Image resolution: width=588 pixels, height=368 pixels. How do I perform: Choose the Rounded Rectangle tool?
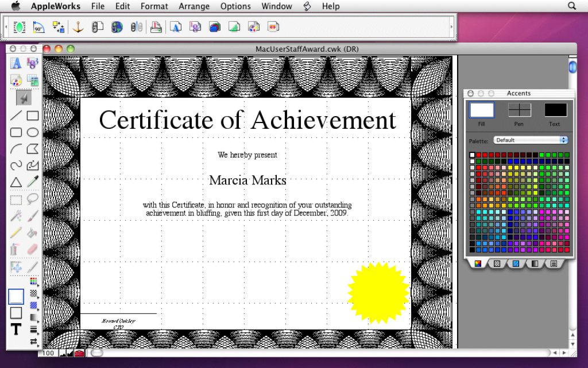click(16, 132)
